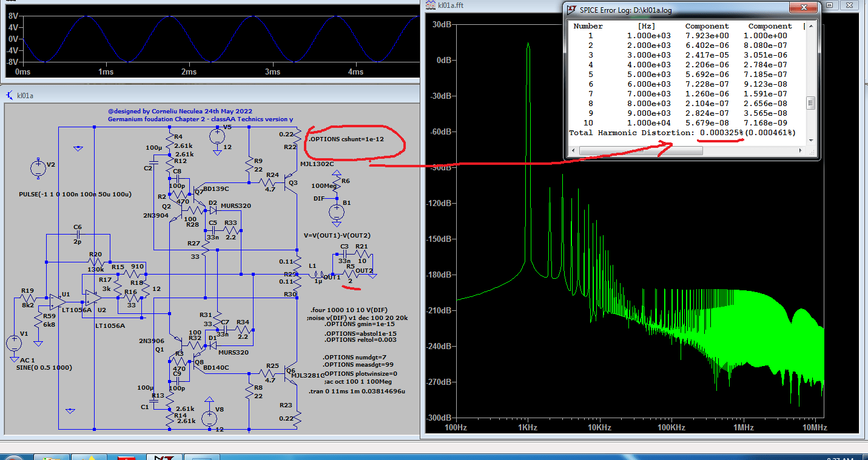
Task: Select the V1 voltage source symbol
Action: (13, 344)
